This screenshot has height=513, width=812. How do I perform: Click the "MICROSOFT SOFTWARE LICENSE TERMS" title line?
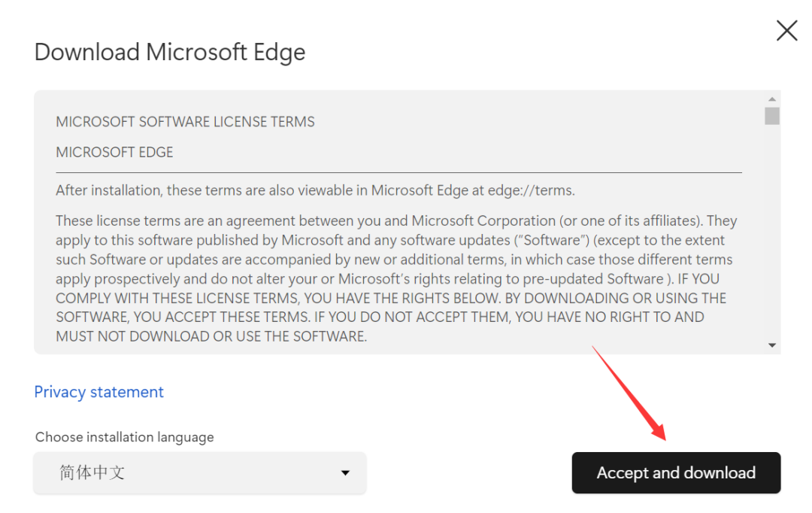(185, 122)
